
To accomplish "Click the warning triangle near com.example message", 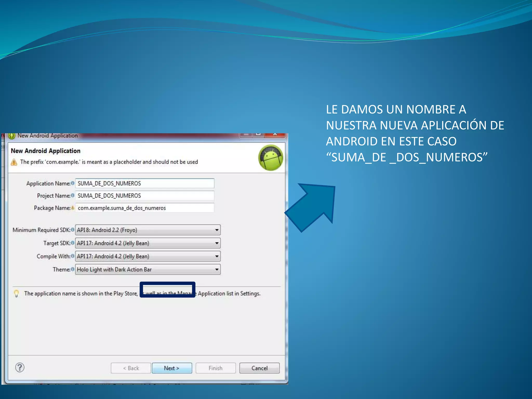I will tap(14, 162).
